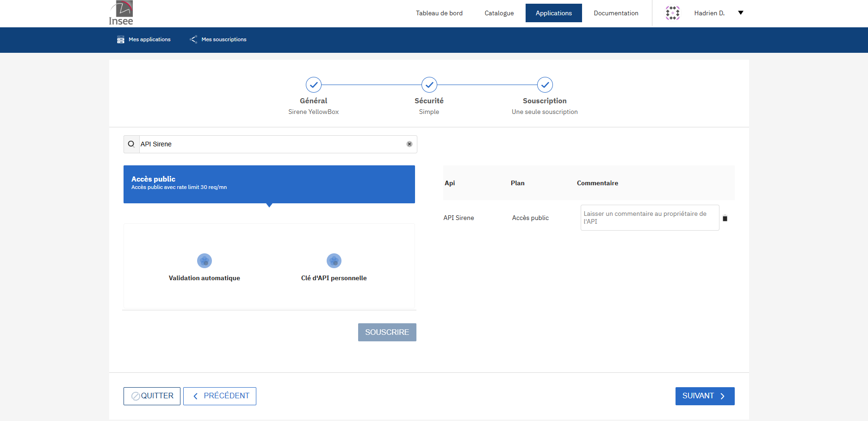Go to the Général step circle
The height and width of the screenshot is (421, 868).
(x=313, y=85)
